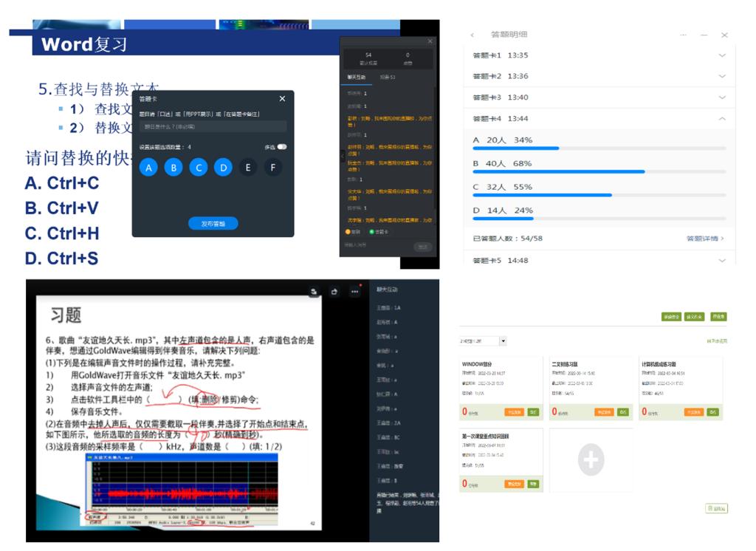The image size is (756, 551).
Task: Switch to the 聊天互动 tab
Action: coord(357,76)
